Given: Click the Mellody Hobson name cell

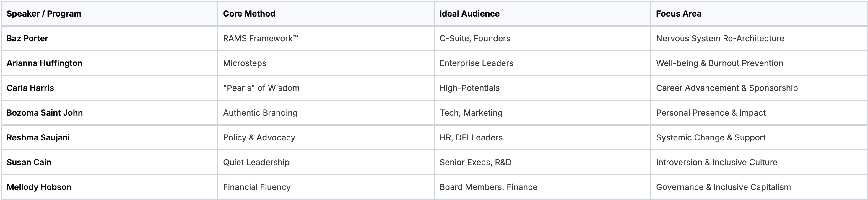Looking at the screenshot, I should (39, 187).
